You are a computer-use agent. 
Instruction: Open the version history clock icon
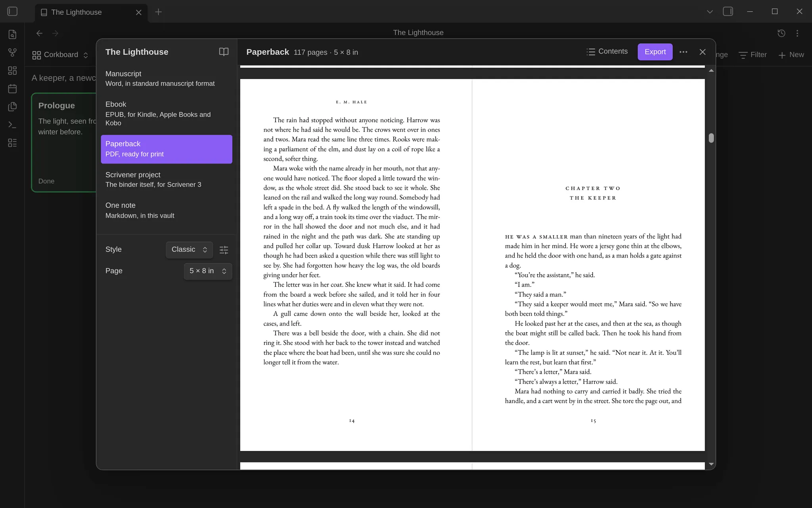(781, 33)
